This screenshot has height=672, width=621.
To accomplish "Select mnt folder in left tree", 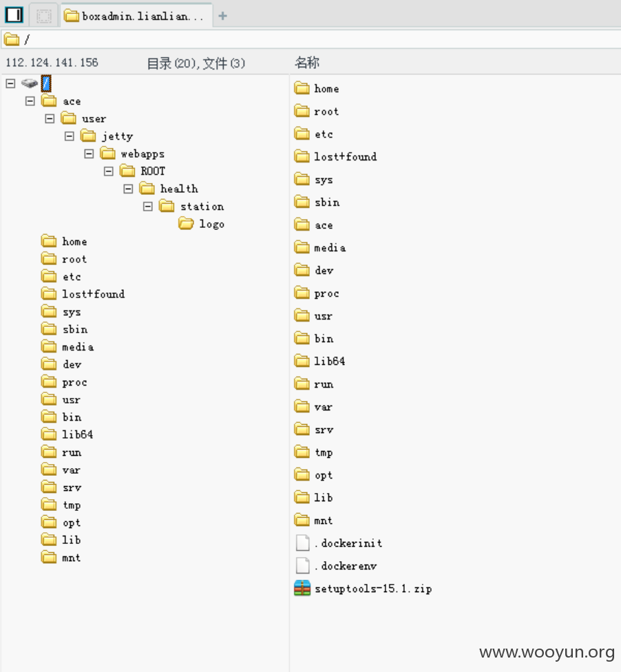I will pos(61,557).
